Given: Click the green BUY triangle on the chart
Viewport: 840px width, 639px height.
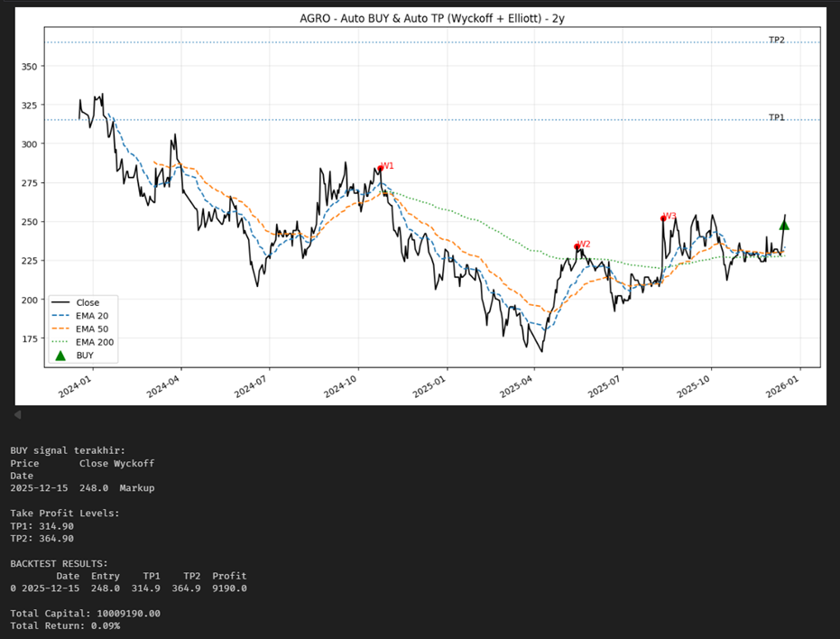Looking at the screenshot, I should pos(784,225).
